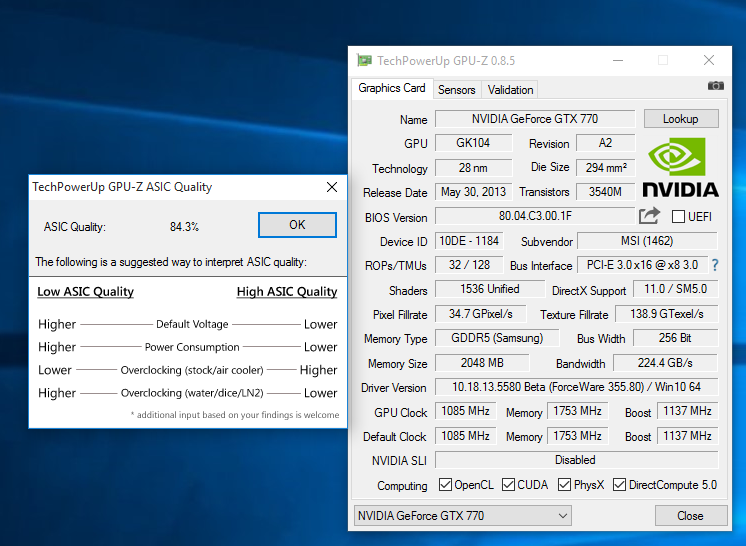Click the GPU Clock field 1085 MHz
Viewport: 746px width, 546px height.
coord(465,411)
